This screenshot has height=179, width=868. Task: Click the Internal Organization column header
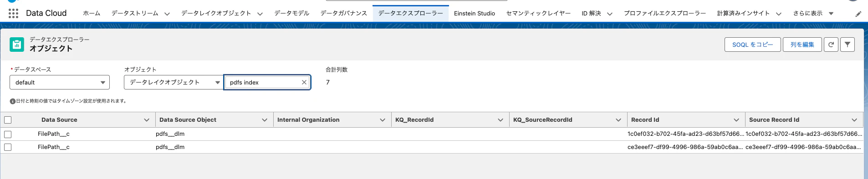click(x=308, y=120)
